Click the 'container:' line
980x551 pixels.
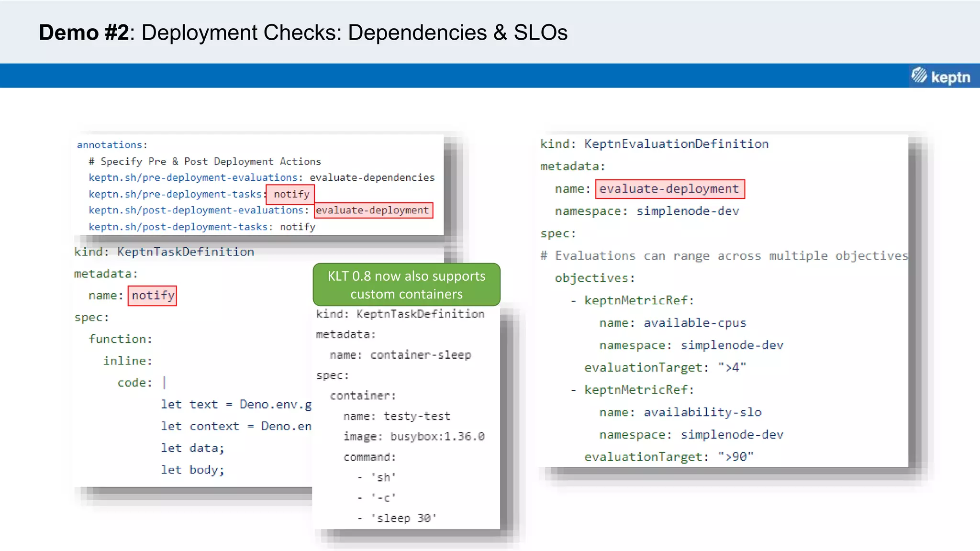tap(363, 396)
